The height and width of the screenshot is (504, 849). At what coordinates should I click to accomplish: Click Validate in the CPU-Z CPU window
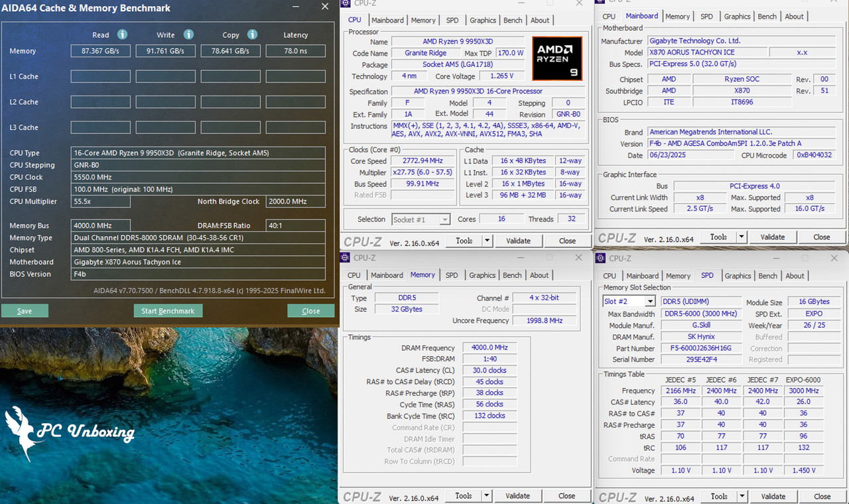coord(518,241)
